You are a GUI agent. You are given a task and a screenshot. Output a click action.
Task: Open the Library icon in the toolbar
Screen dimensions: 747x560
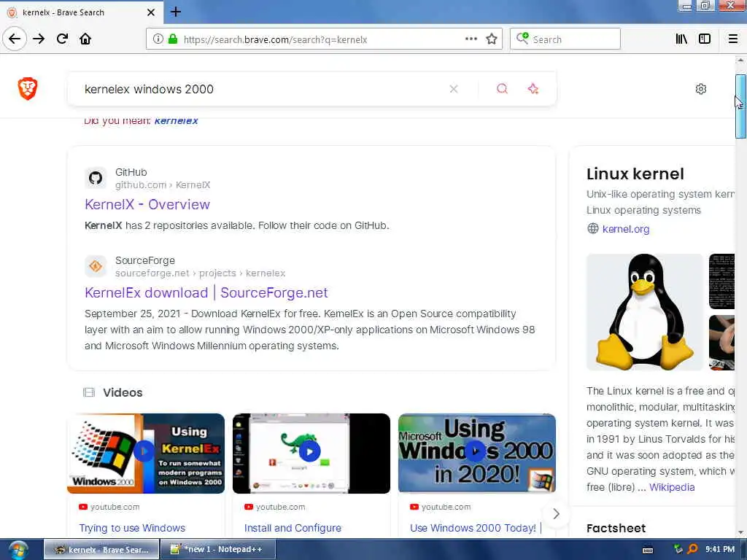click(x=681, y=39)
